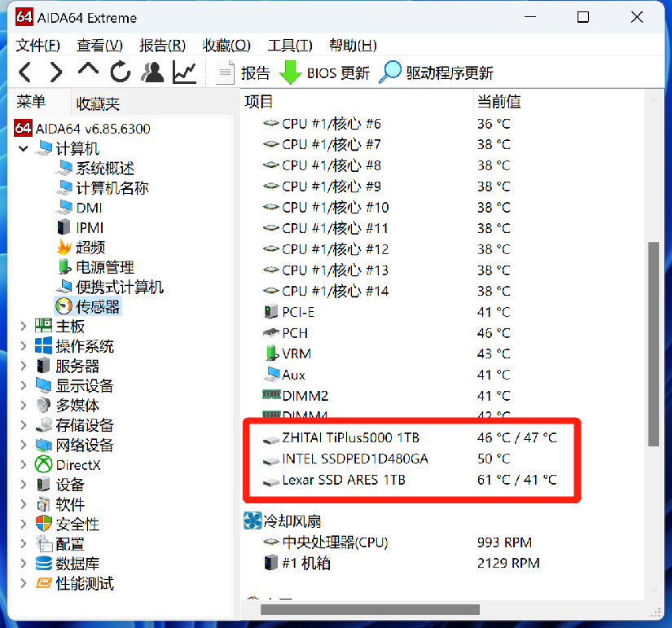Image resolution: width=672 pixels, height=628 pixels.
Task: Switch to the 收藏夹 tab
Action: click(98, 103)
